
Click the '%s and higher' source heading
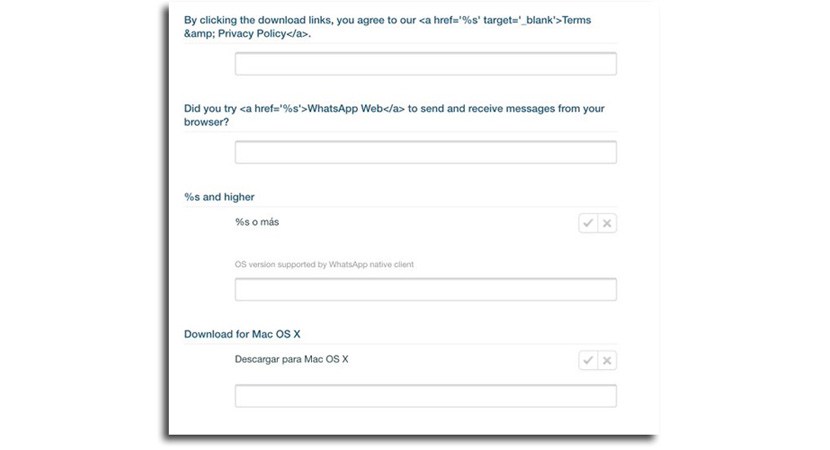(x=219, y=197)
